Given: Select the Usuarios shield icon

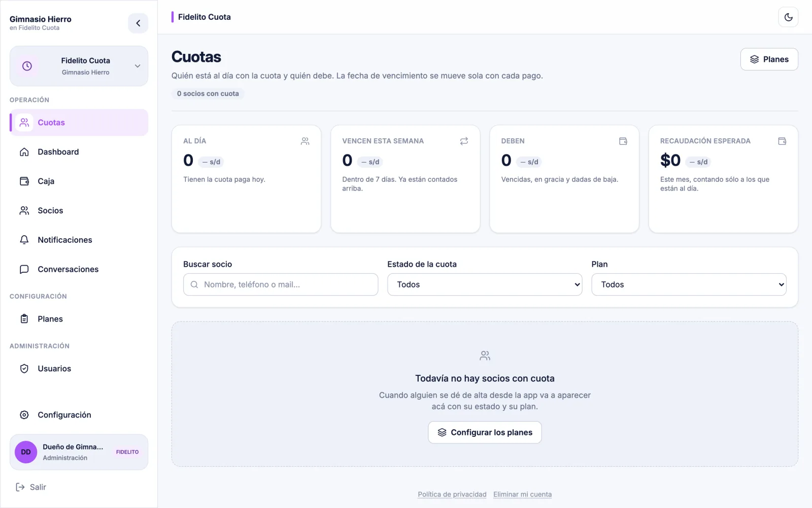Looking at the screenshot, I should pos(24,369).
